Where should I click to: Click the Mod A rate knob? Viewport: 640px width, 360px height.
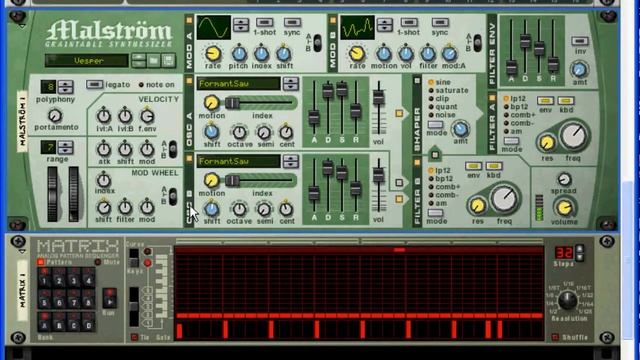(213, 53)
